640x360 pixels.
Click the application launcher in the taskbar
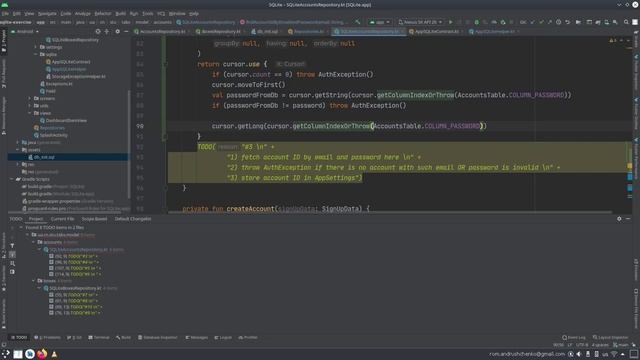[x=5, y=354]
